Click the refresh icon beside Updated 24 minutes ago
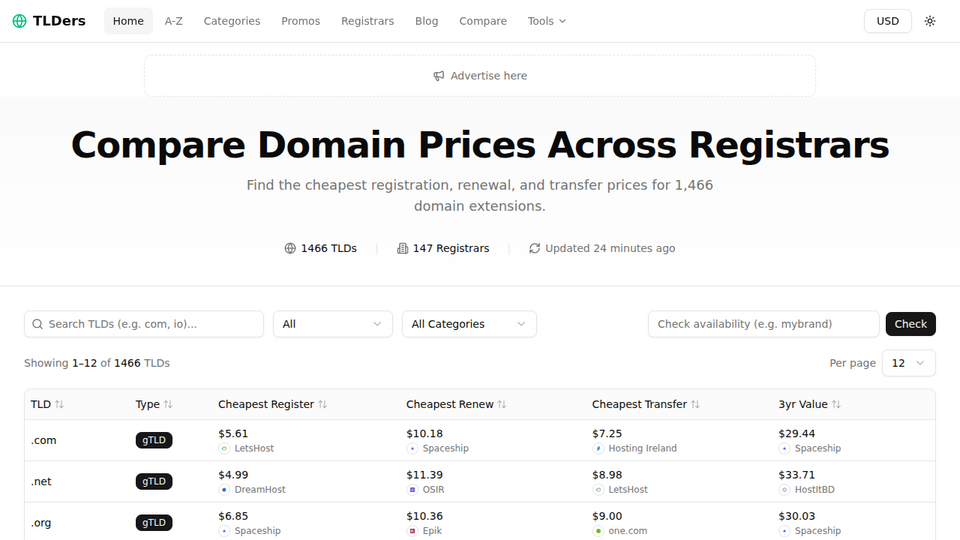The width and height of the screenshot is (960, 540). click(534, 248)
